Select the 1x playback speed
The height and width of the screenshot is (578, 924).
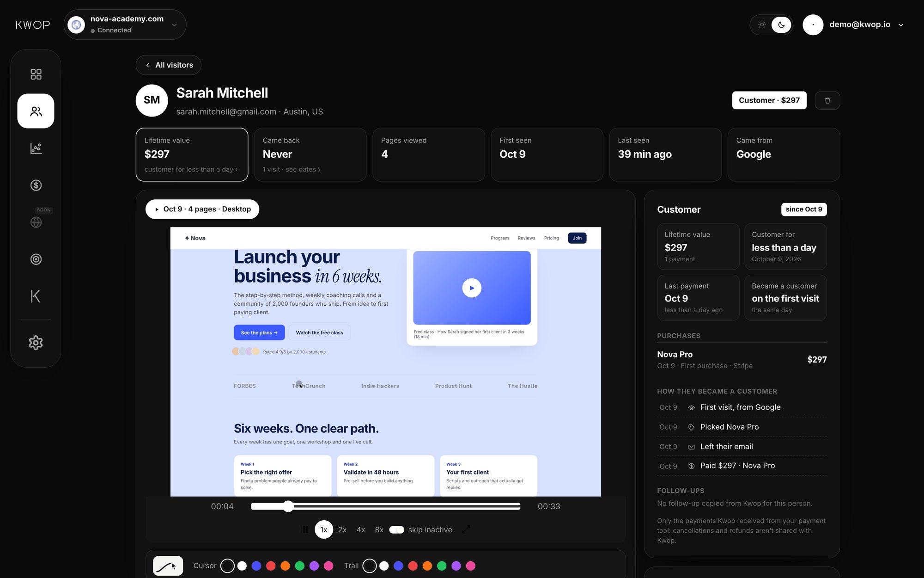coord(324,529)
